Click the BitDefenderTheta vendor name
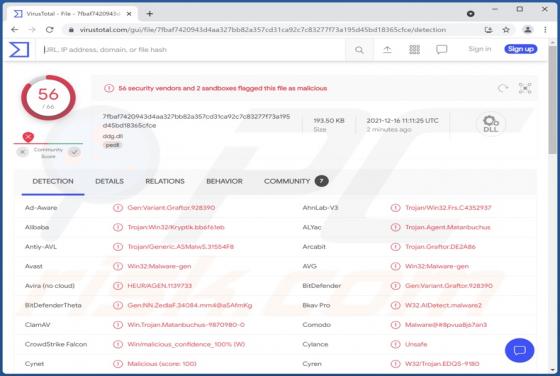The height and width of the screenshot is (376, 560). [53, 305]
